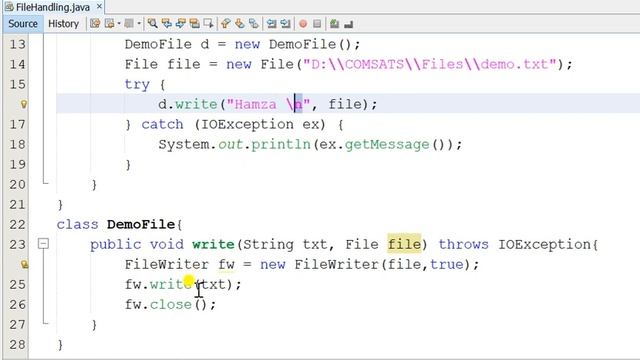Click Shift Line Right icon
640x360 pixels.
click(x=285, y=24)
